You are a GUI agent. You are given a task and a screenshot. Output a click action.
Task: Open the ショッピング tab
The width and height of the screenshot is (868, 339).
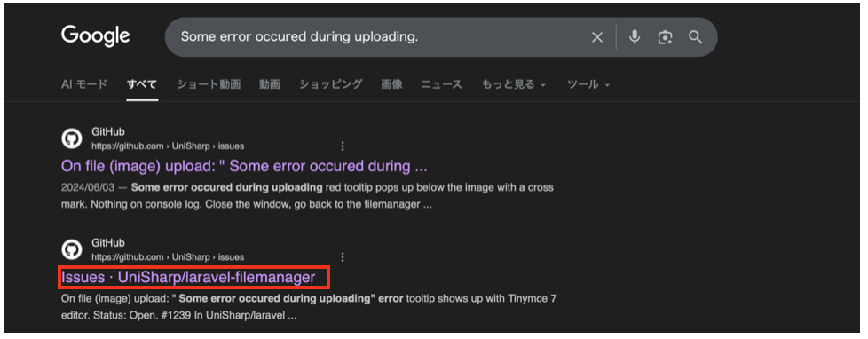tap(330, 85)
